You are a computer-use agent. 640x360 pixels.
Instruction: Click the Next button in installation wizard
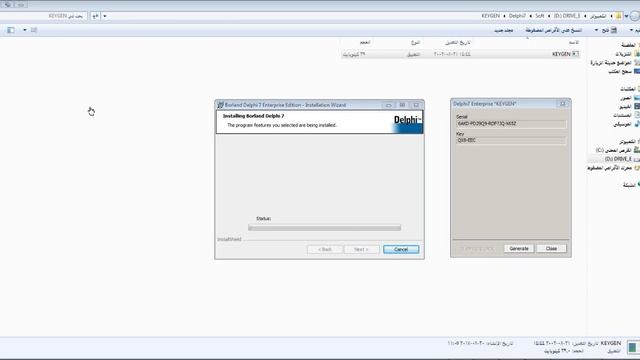(361, 249)
